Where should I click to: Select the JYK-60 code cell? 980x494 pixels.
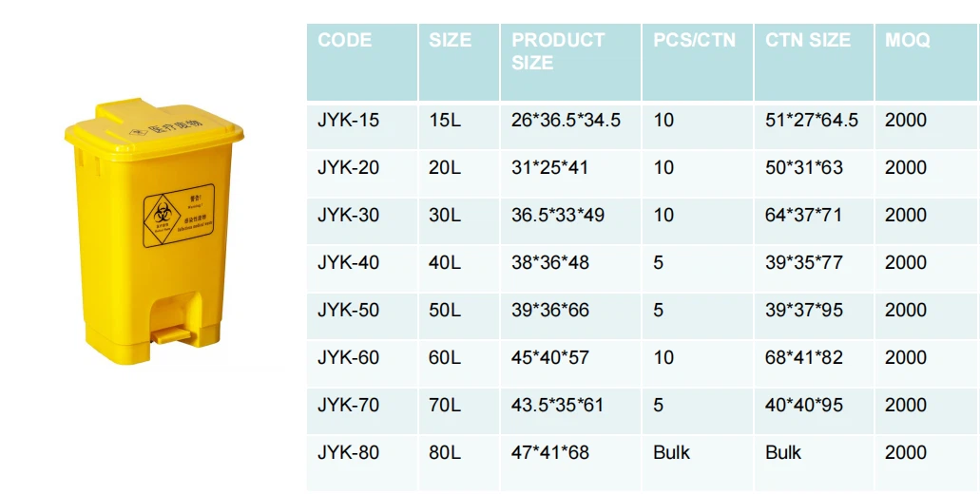coord(348,358)
